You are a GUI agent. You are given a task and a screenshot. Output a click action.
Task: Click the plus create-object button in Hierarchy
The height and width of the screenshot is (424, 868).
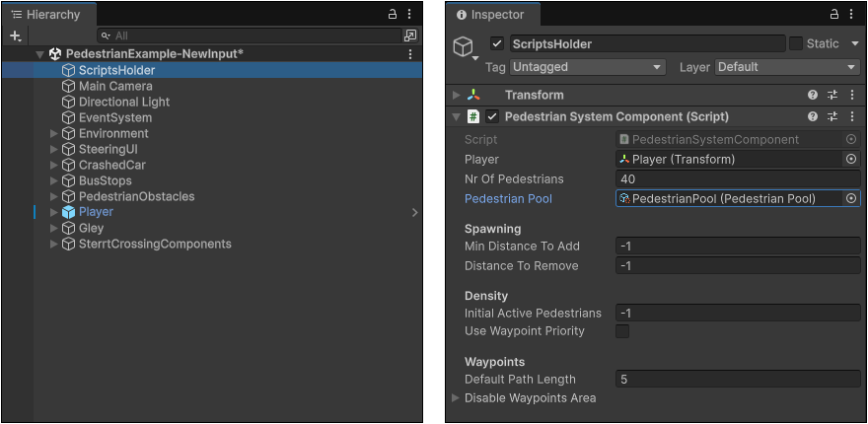tap(15, 35)
